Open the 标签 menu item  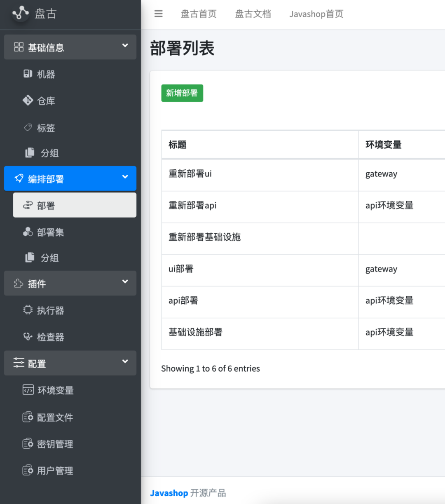point(75,128)
